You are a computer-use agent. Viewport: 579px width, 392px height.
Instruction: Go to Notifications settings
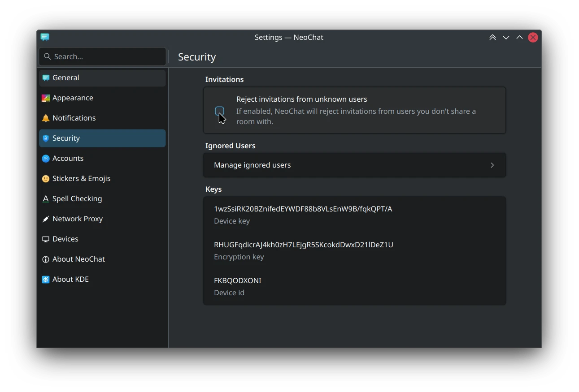coord(102,118)
